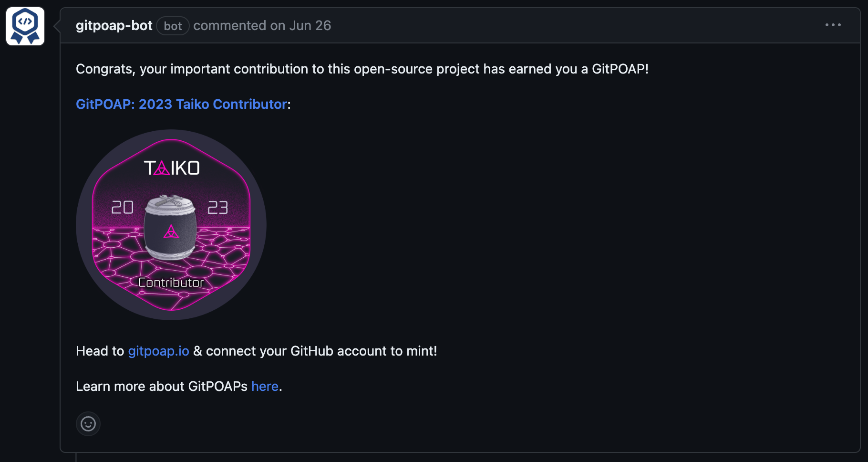The image size is (868, 462).
Task: Open the smiley reaction emoji picker
Action: [x=88, y=424]
